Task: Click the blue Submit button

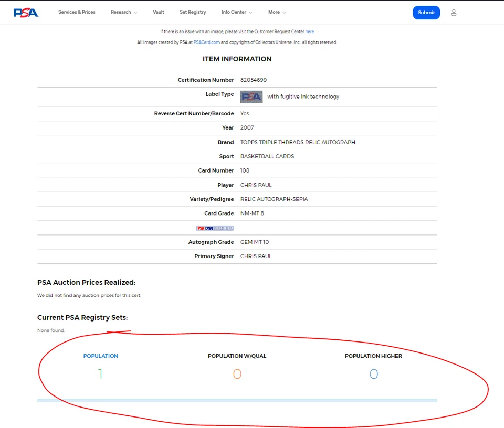Action: point(426,13)
